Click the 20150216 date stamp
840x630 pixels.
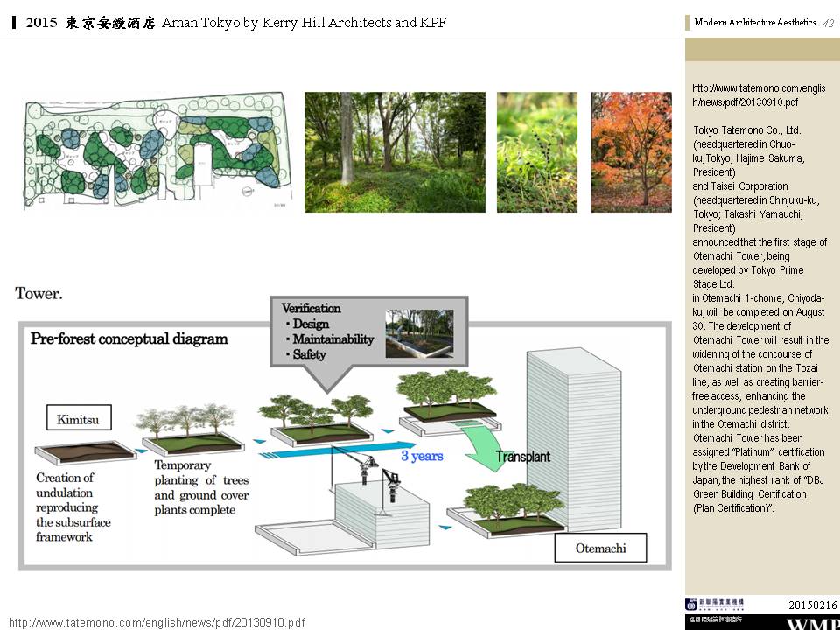[x=812, y=605]
